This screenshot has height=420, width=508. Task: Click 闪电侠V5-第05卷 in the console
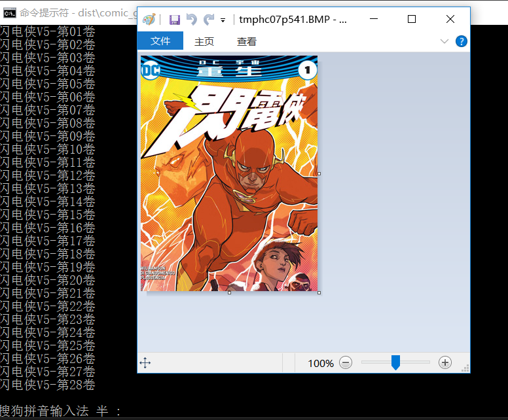tap(48, 84)
